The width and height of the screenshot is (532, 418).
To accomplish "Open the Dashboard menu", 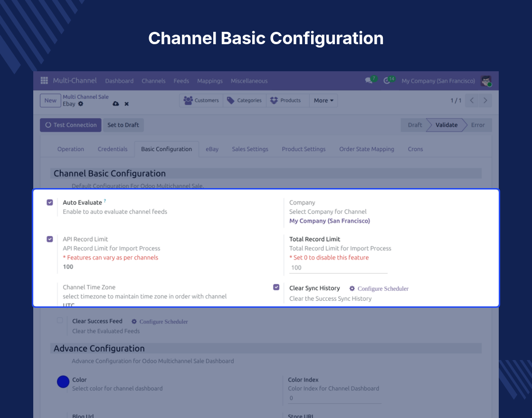I will [x=119, y=81].
